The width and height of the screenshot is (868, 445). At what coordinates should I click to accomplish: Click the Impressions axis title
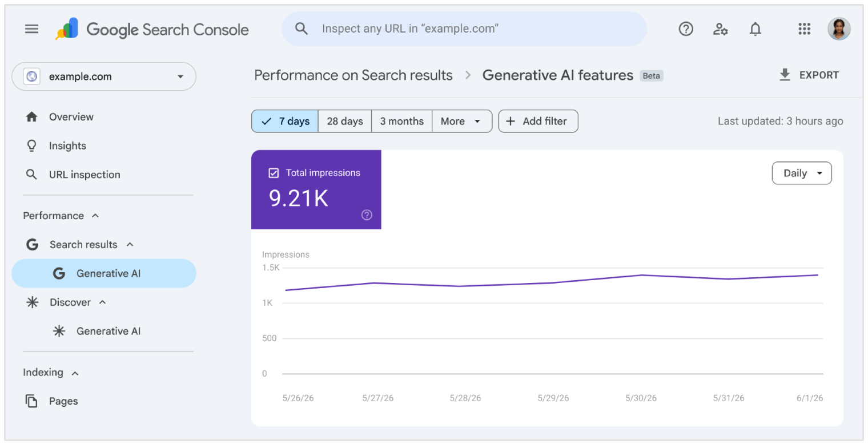pos(286,254)
